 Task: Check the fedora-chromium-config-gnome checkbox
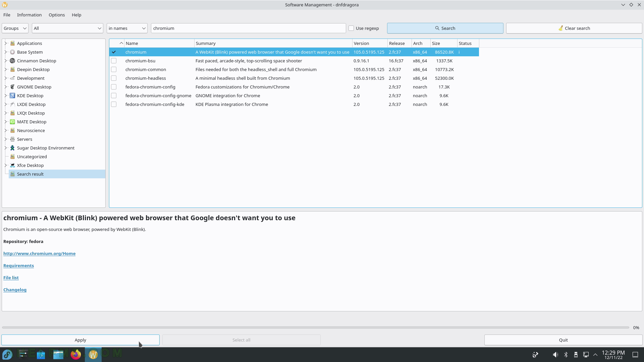point(114,96)
